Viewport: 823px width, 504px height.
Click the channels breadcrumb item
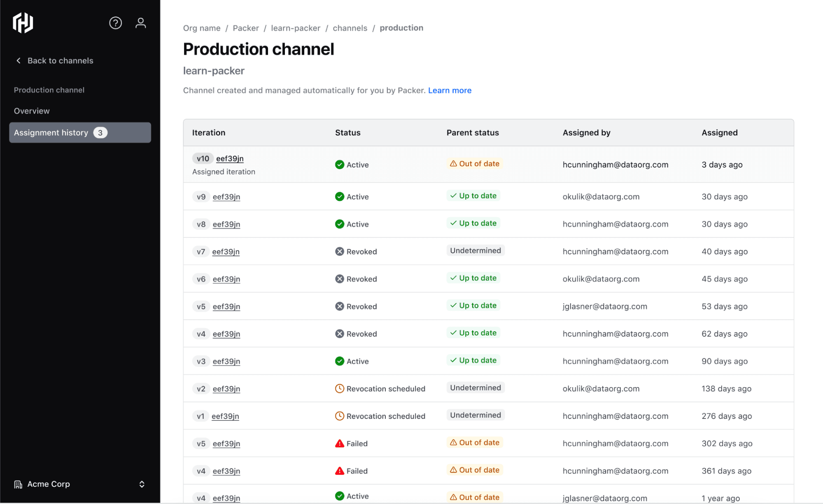click(350, 28)
